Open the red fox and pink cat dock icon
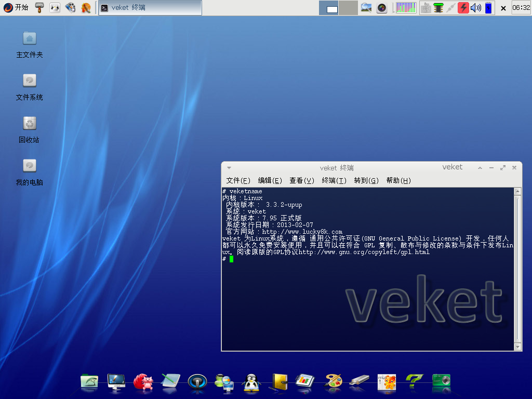Viewport: 532px width, 399px height. coord(143,382)
